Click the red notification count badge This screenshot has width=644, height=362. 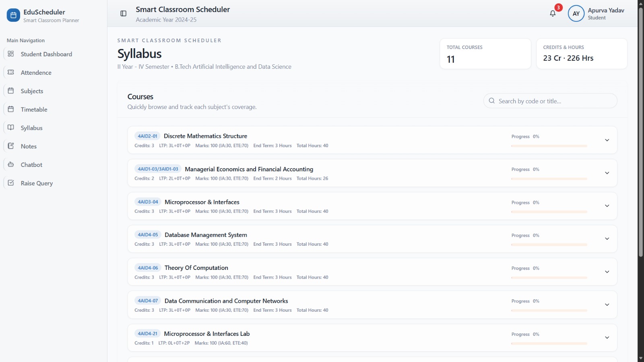coord(558,8)
